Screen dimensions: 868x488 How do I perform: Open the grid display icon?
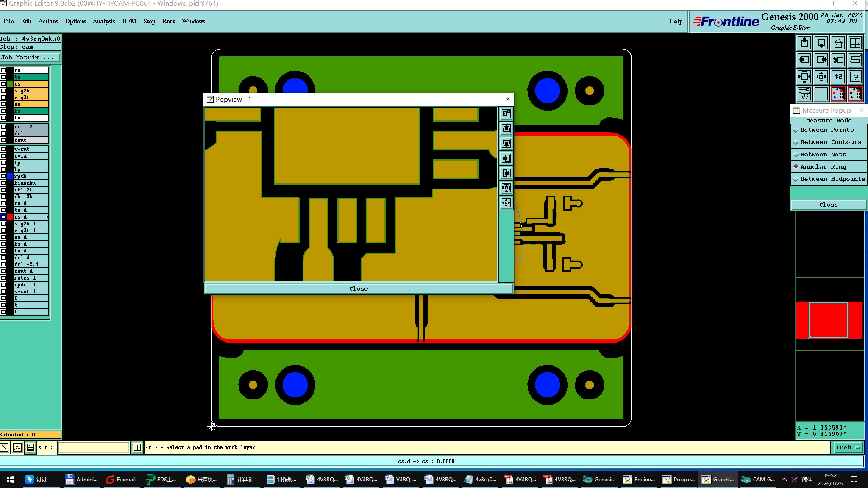821,94
